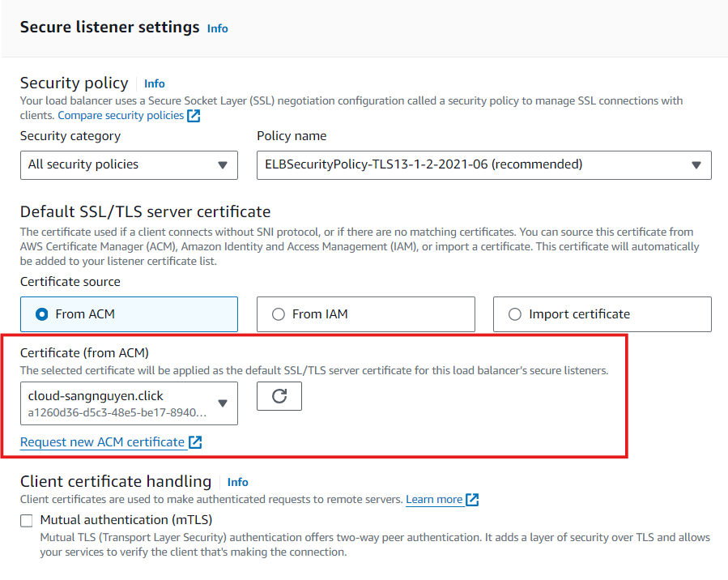Image resolution: width=728 pixels, height=580 pixels.
Task: View Info for Client certificate handling
Action: [x=238, y=482]
